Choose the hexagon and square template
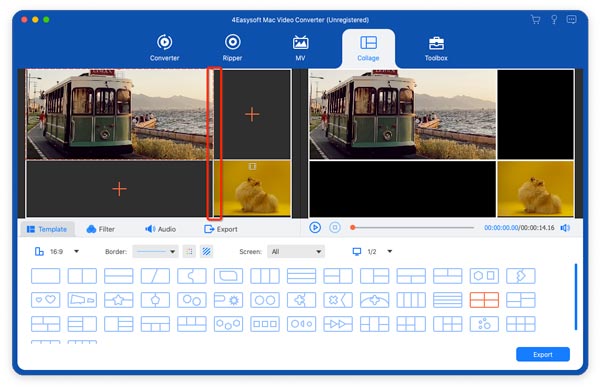600x389 pixels. 484,275
